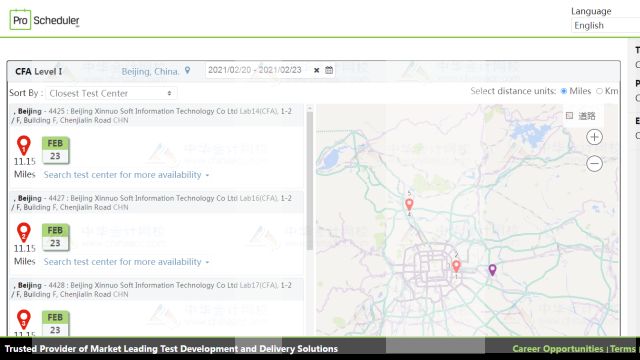
Task: Open the calendar date picker icon
Action: [x=329, y=70]
